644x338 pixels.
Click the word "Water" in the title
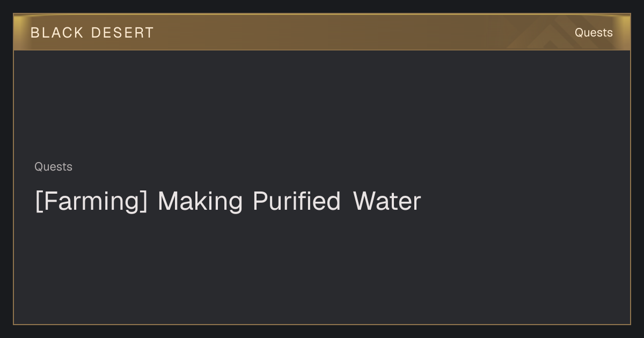point(387,201)
